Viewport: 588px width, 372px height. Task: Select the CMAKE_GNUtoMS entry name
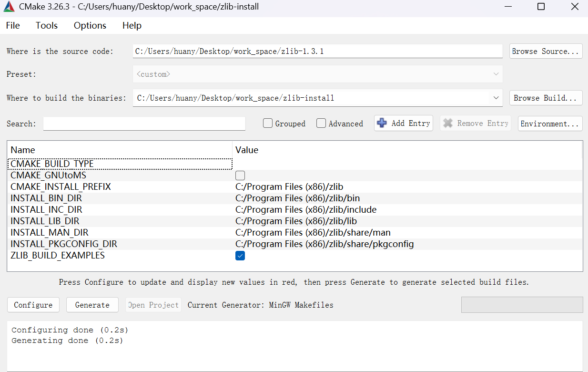pyautogui.click(x=48, y=175)
